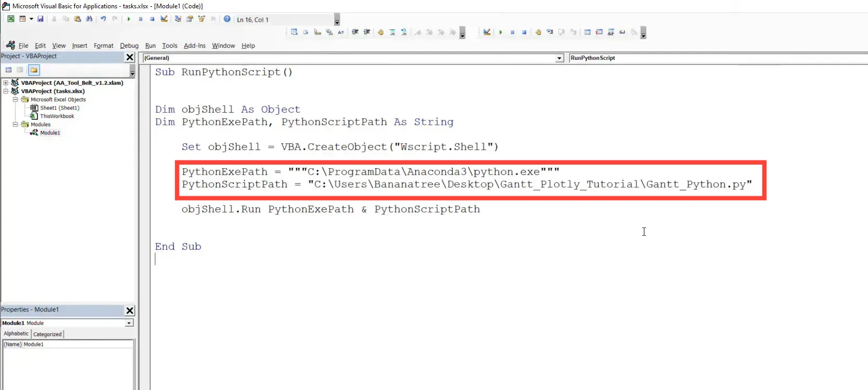The image size is (868, 390).
Task: Click Reset on the Standard toolbar
Action: [152, 19]
